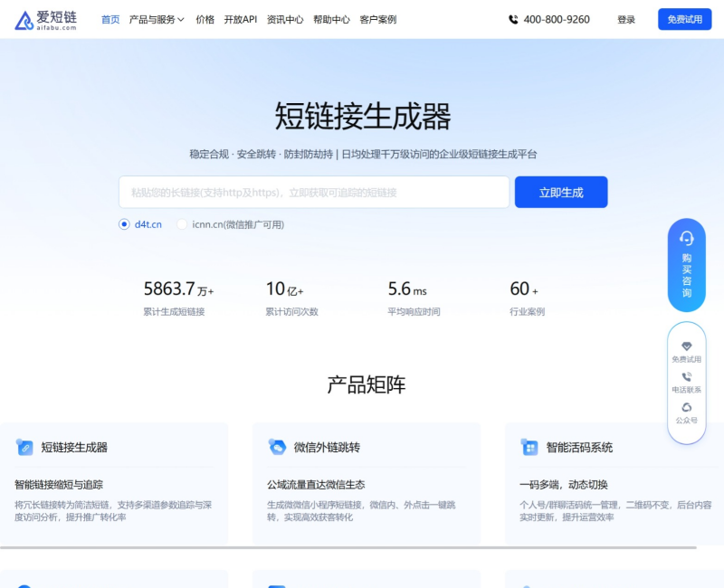724x588 pixels.
Task: Open 客户案例 in navigation
Action: [x=378, y=19]
